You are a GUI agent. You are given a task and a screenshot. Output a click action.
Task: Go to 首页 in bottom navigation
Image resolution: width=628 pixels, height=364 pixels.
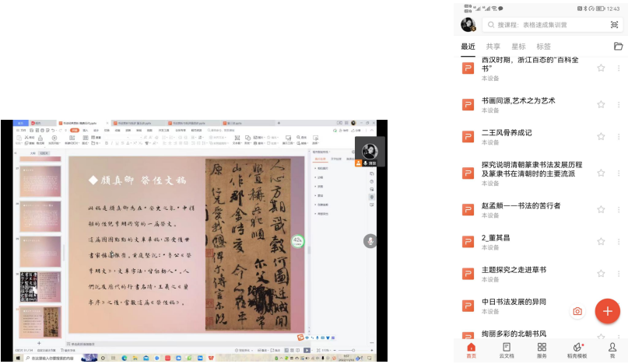[x=472, y=350]
